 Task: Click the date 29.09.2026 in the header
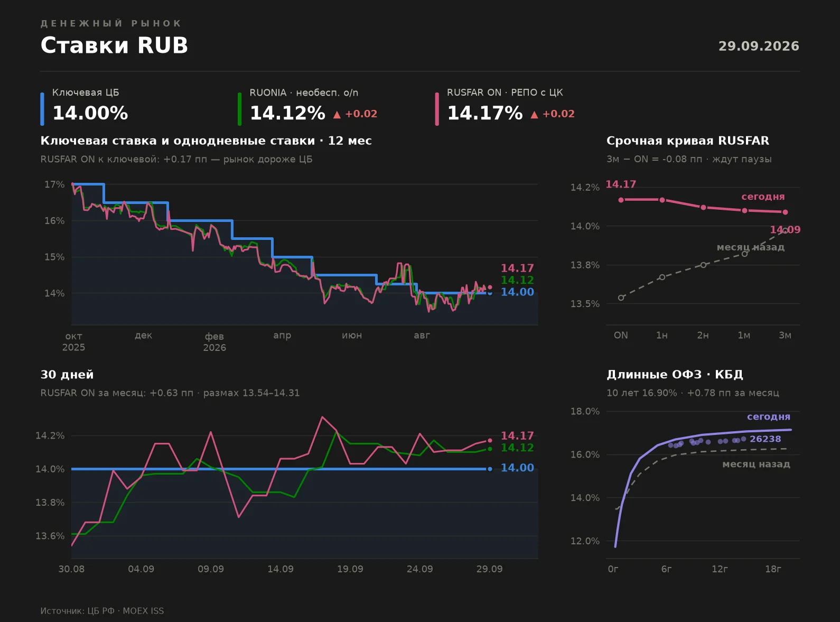click(759, 46)
